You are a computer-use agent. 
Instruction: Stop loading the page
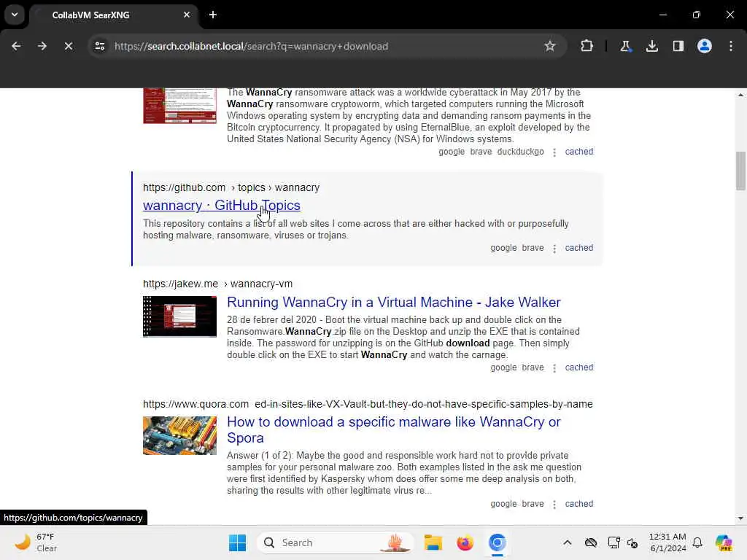point(68,46)
